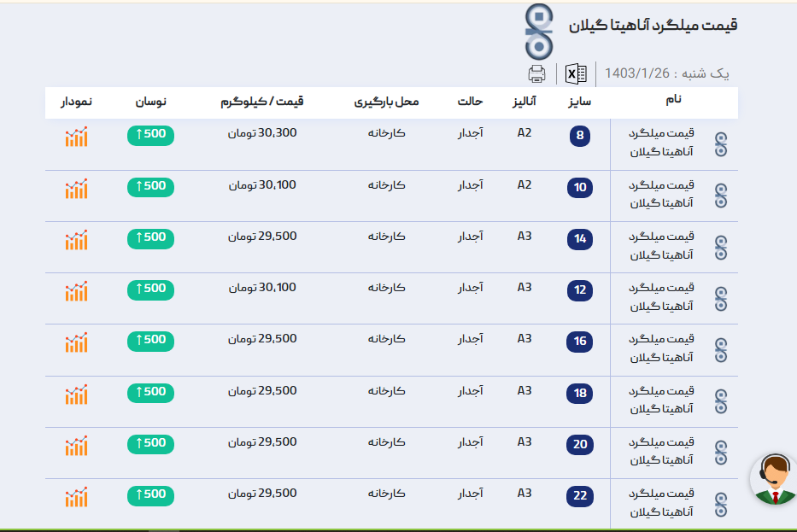This screenshot has width=797, height=532.
Task: Click the قیمت / کیلوگرم column header
Action: [x=262, y=102]
